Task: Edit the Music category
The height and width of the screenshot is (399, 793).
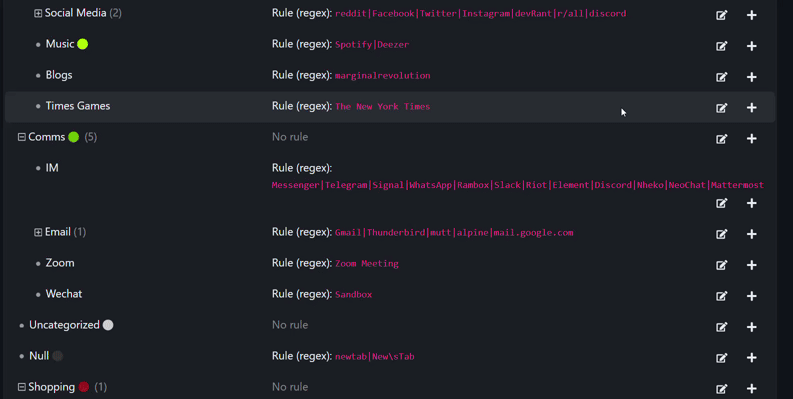Action: 722,46
